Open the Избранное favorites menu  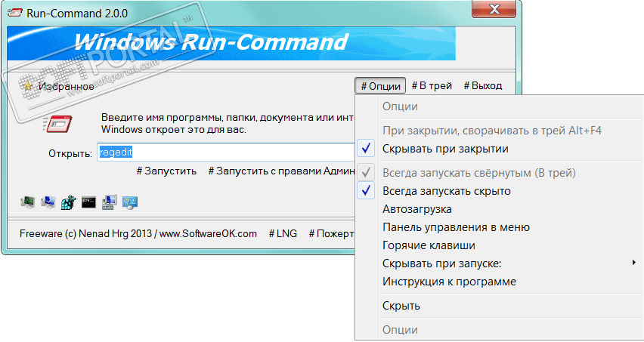[58, 87]
